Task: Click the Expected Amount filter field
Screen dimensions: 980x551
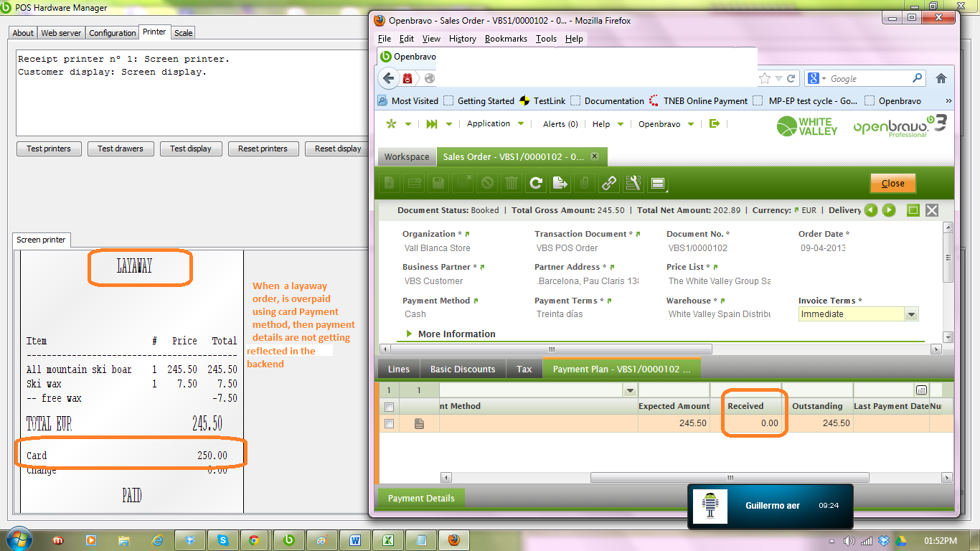Action: pyautogui.click(x=674, y=390)
